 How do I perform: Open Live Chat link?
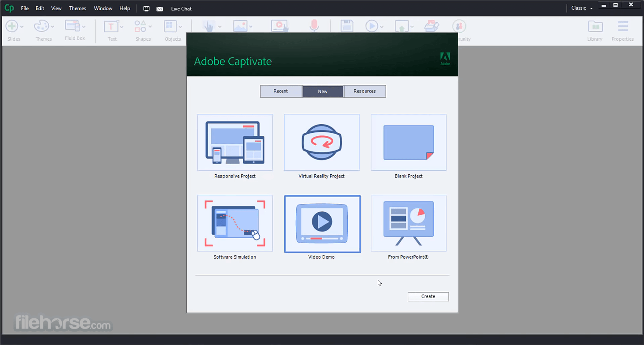point(181,8)
